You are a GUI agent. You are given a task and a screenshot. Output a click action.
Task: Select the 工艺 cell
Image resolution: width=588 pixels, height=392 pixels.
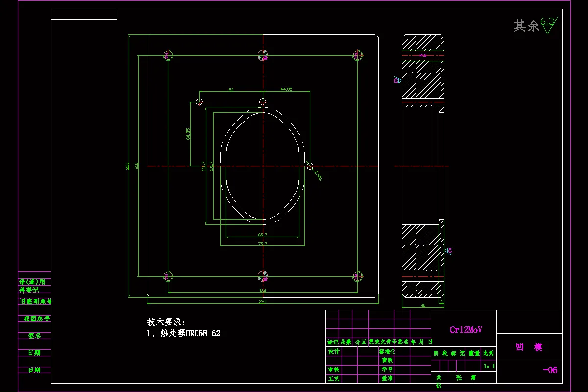(x=333, y=379)
